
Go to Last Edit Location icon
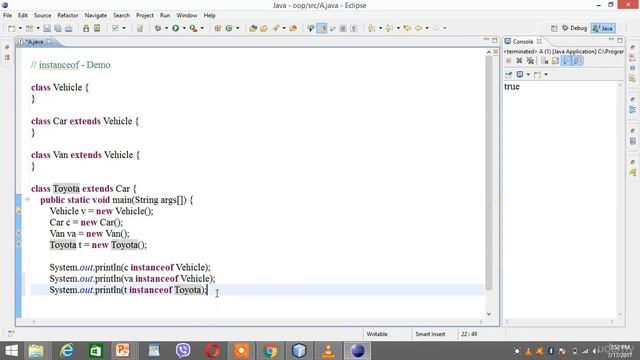(407, 28)
